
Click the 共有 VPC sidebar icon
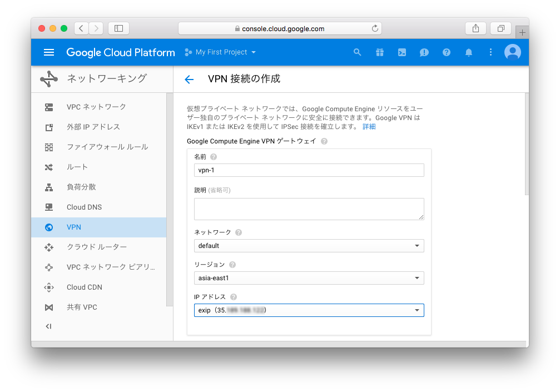click(49, 307)
